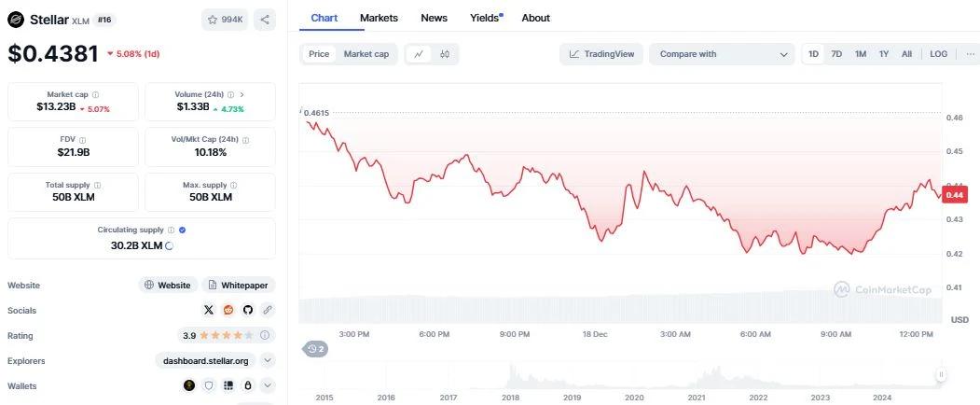This screenshot has width=980, height=405.
Task: Open the Yields tab
Action: click(x=486, y=18)
